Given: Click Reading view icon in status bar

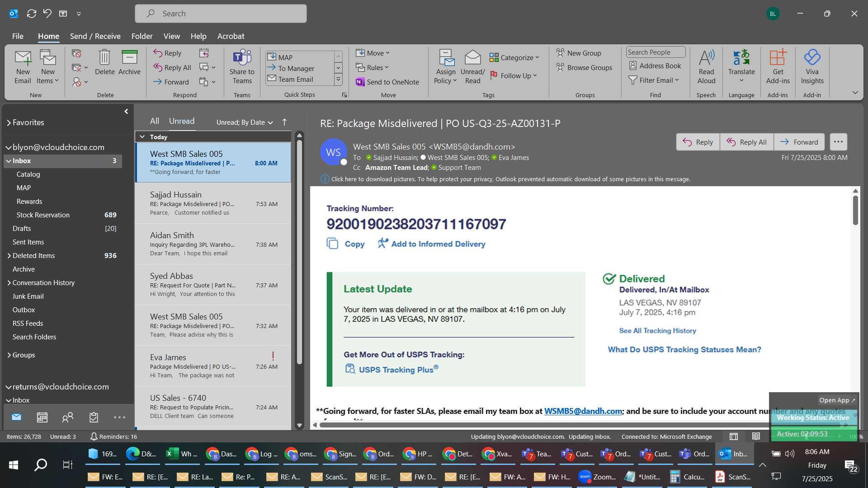Looking at the screenshot, I should coord(756,436).
